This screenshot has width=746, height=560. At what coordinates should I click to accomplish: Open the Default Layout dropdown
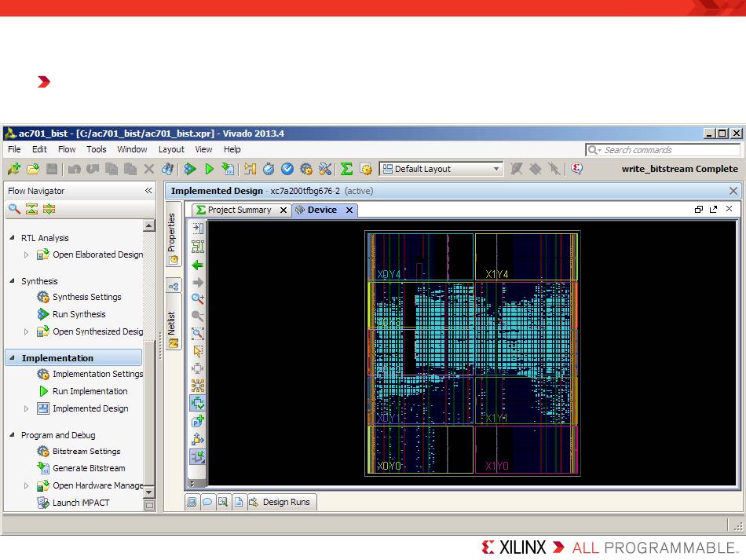441,169
